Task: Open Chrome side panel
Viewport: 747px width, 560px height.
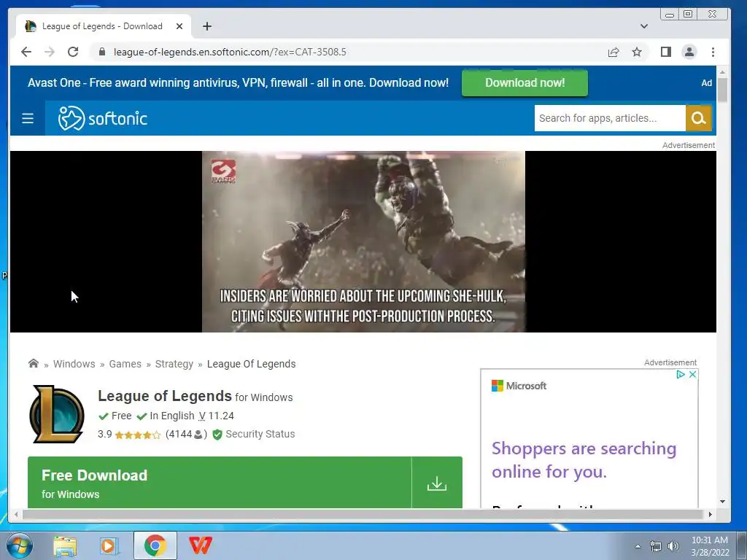Action: [x=666, y=52]
